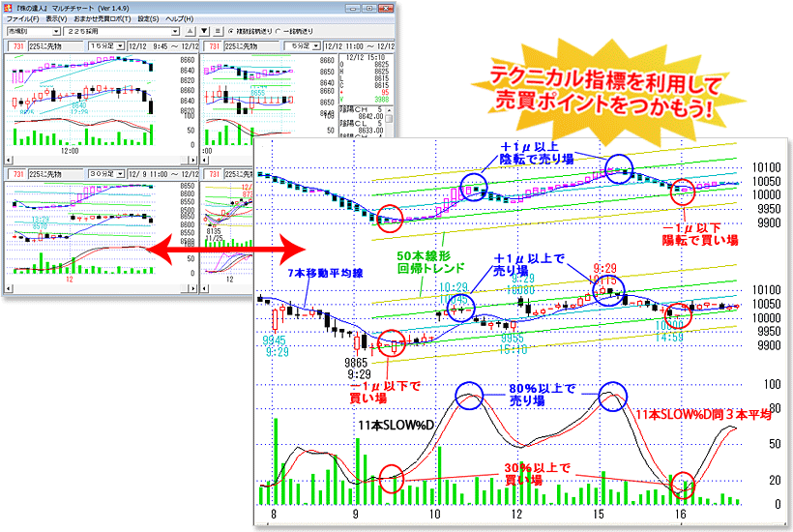Open the 設定(S) menu
This screenshot has width=793, height=532.
148,18
